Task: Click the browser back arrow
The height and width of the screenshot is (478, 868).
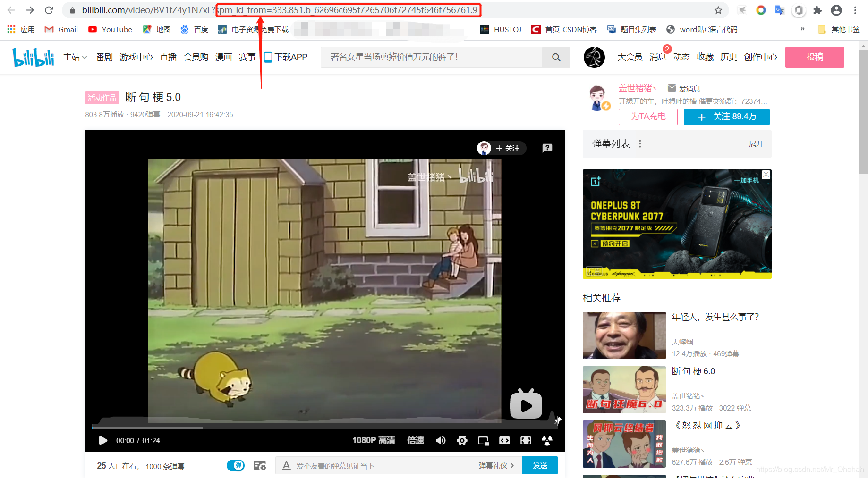Action: click(x=11, y=10)
